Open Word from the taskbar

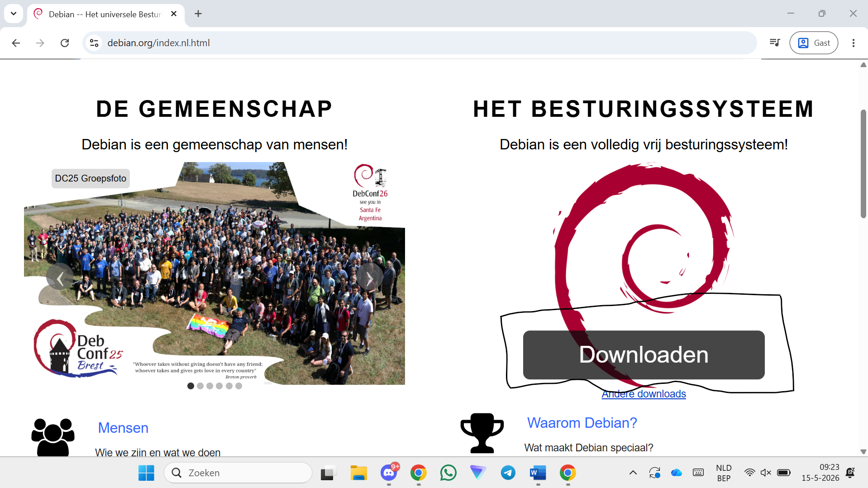tap(538, 473)
